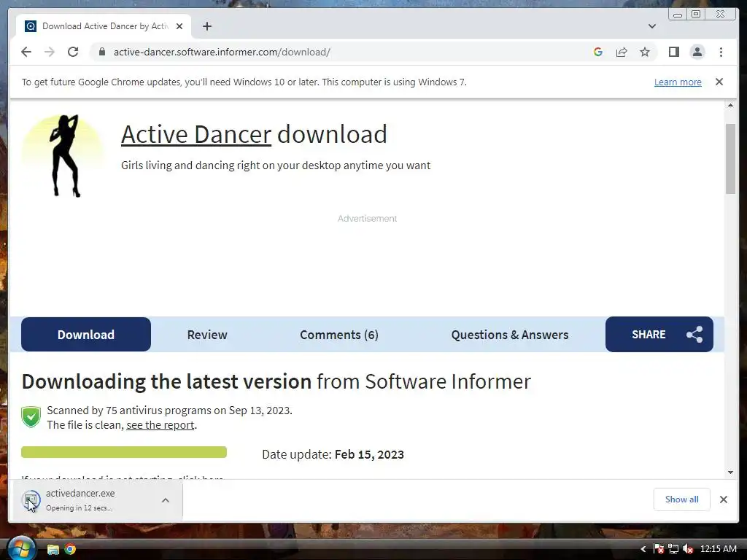Open Windows Explorer from taskbar
The width and height of the screenshot is (747, 560).
pyautogui.click(x=53, y=550)
